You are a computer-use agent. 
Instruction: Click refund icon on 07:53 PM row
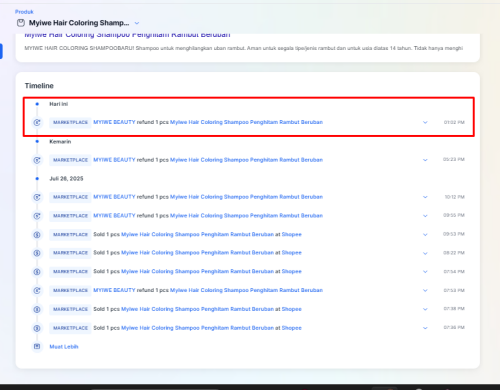37,290
